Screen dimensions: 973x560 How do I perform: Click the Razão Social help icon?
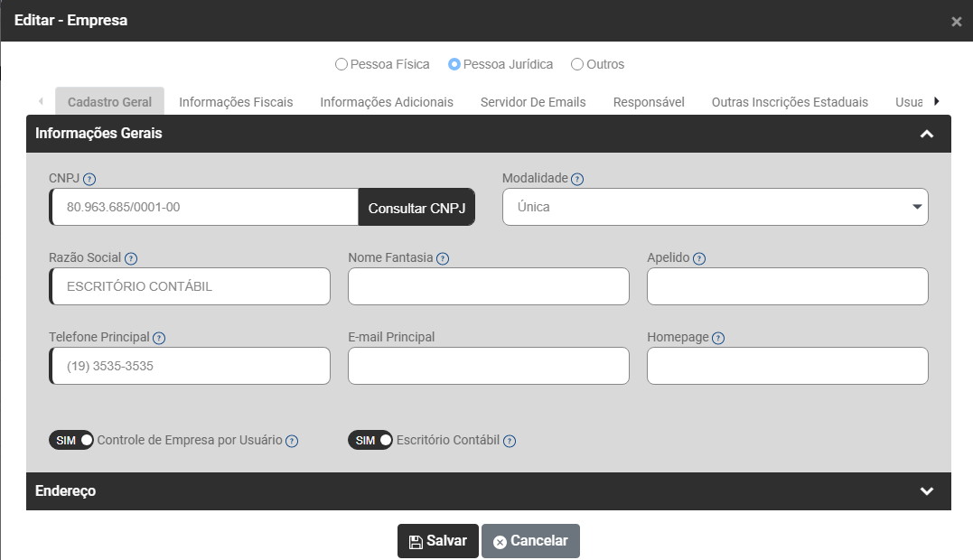click(x=131, y=258)
